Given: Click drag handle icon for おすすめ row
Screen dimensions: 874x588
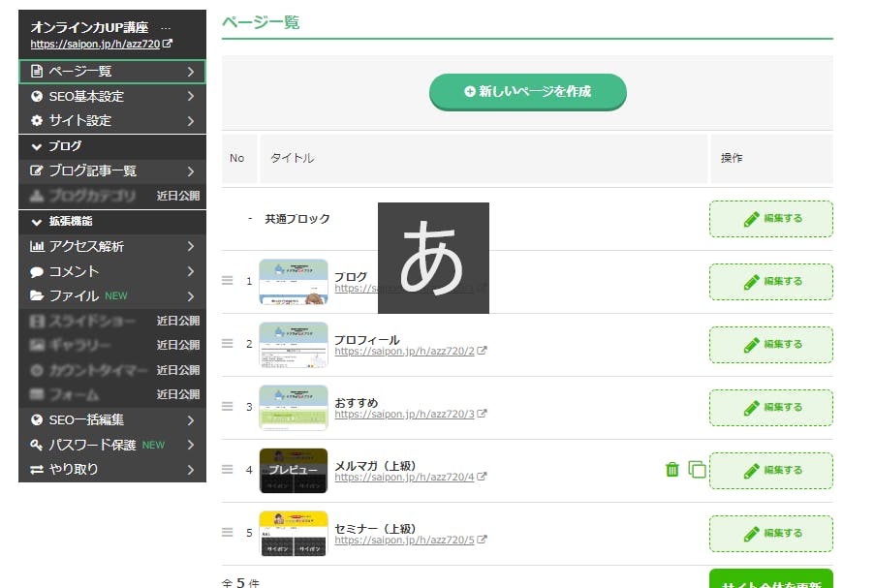Looking at the screenshot, I should pos(228,407).
